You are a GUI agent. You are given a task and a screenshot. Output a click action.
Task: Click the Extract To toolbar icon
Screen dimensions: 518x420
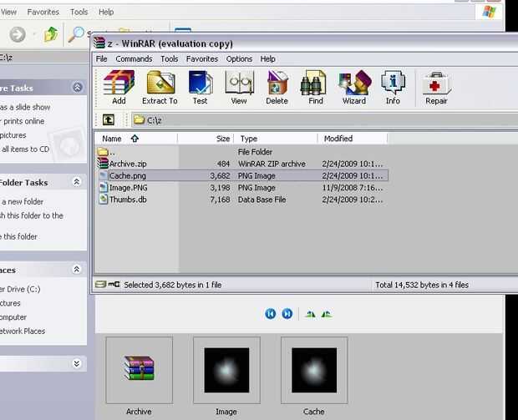(x=160, y=88)
